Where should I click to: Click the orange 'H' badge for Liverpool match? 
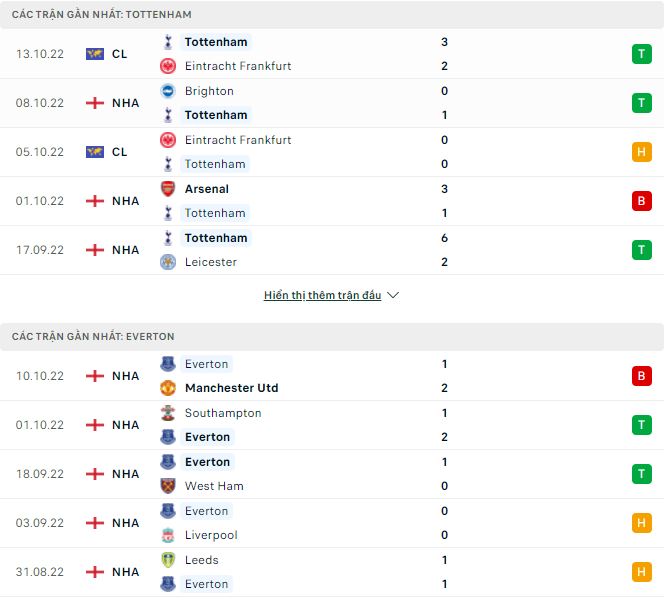click(x=640, y=523)
